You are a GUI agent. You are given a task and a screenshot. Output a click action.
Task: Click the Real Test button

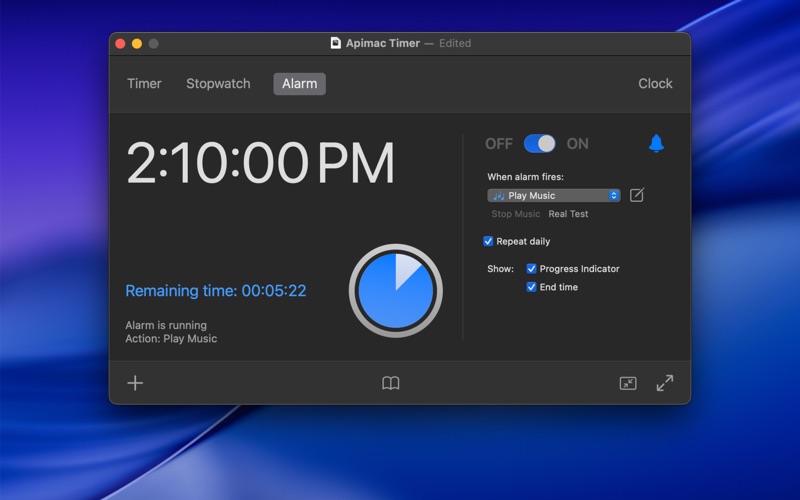[568, 214]
